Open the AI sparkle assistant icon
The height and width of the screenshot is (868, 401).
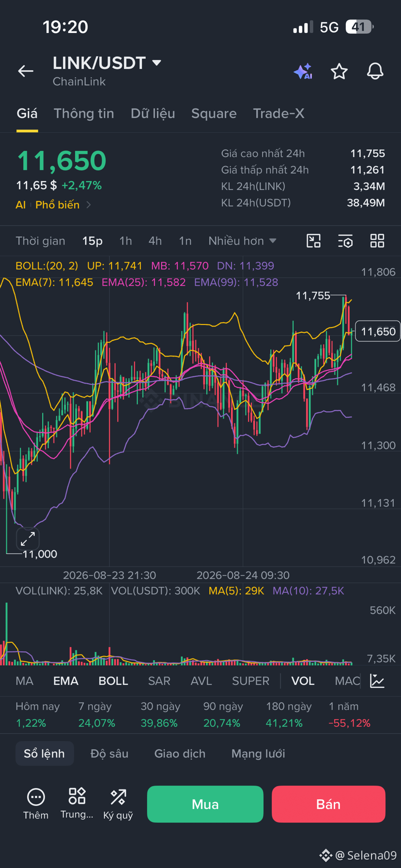[x=303, y=72]
